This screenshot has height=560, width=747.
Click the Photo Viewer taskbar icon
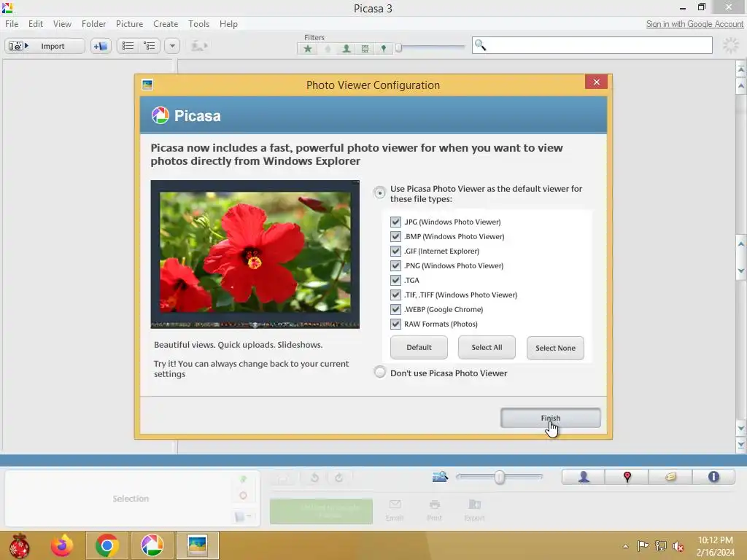(x=197, y=545)
